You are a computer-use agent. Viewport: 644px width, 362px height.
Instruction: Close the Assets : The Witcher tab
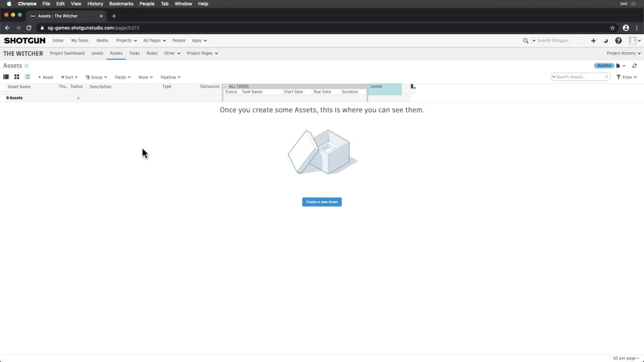[x=101, y=16]
